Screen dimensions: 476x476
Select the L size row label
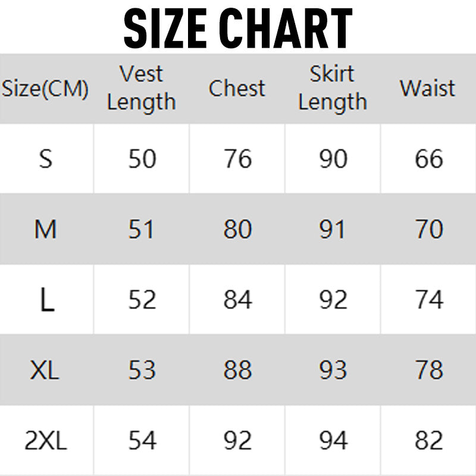[x=47, y=300]
